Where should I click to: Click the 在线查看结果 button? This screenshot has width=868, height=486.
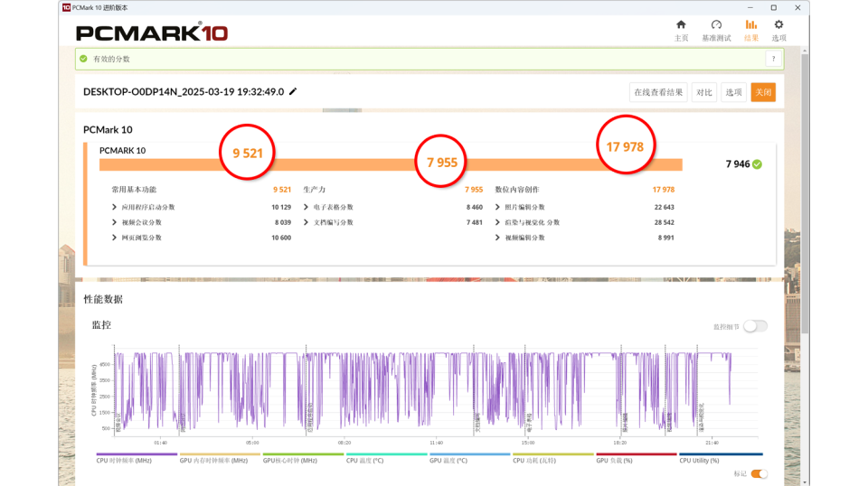[x=658, y=92]
